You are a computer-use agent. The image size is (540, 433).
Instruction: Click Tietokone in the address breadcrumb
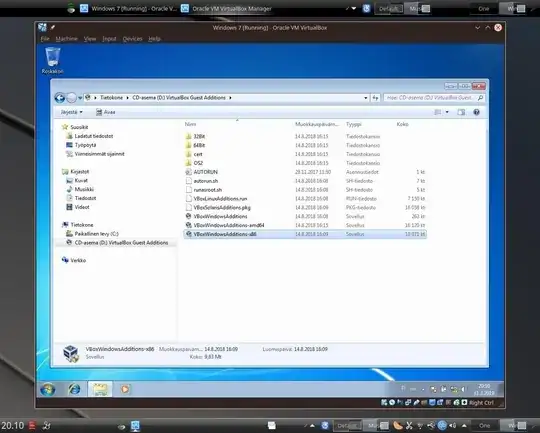point(111,98)
